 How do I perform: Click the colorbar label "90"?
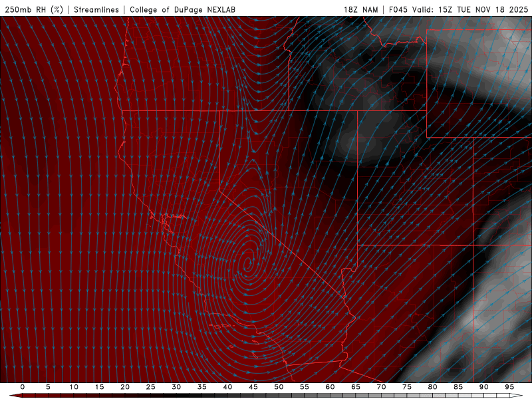(483, 387)
